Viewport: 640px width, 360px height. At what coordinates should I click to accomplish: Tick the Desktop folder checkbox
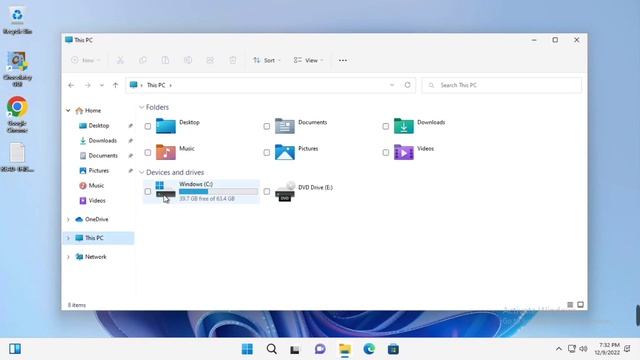pos(148,127)
